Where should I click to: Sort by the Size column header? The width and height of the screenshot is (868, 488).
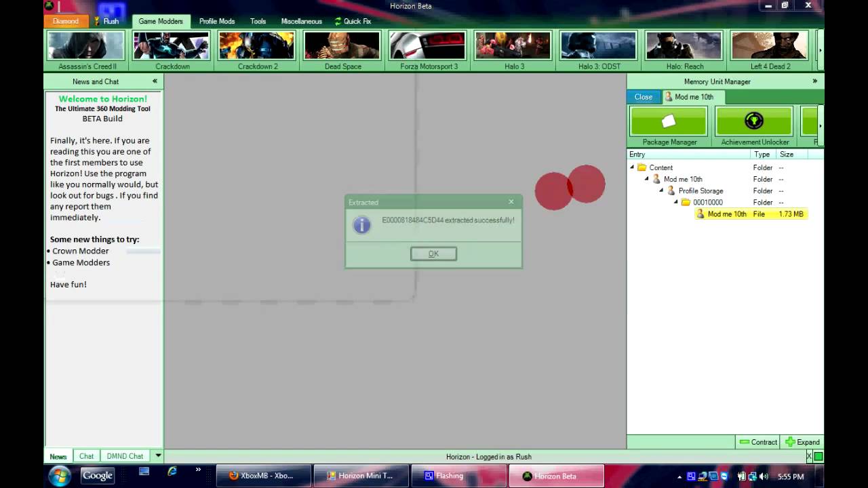tap(793, 155)
